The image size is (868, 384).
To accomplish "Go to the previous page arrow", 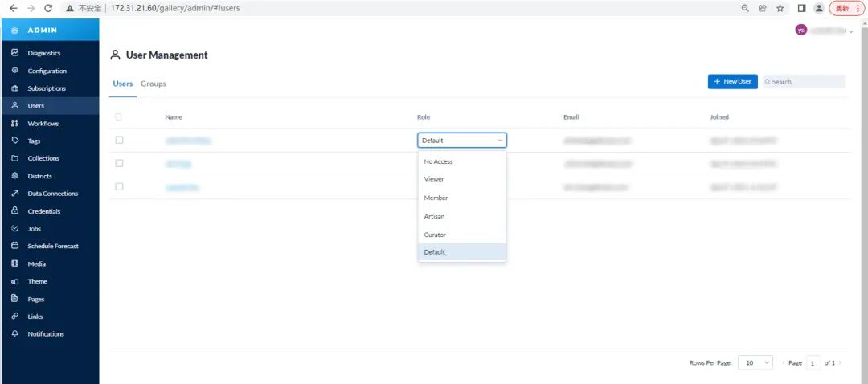I will pyautogui.click(x=784, y=363).
